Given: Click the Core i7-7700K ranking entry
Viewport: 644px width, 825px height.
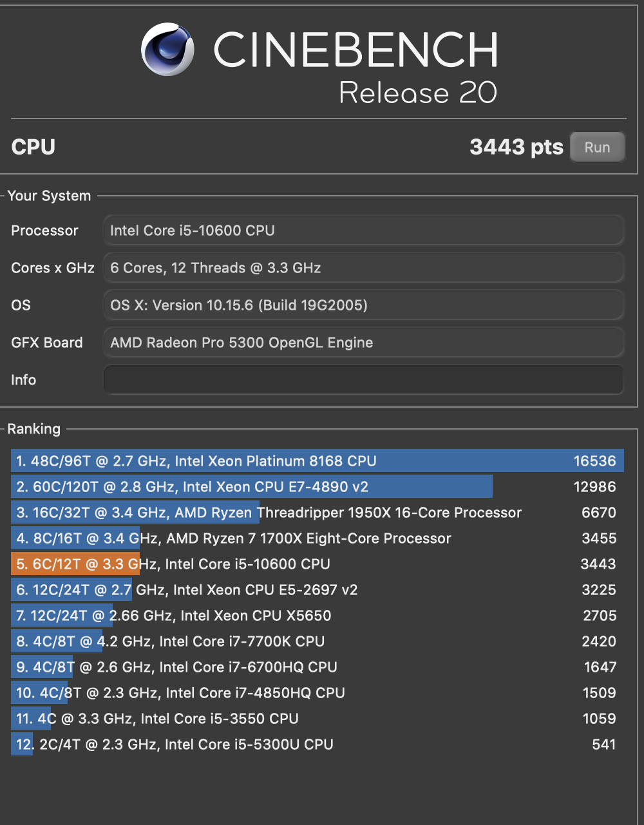Looking at the screenshot, I should (x=317, y=641).
